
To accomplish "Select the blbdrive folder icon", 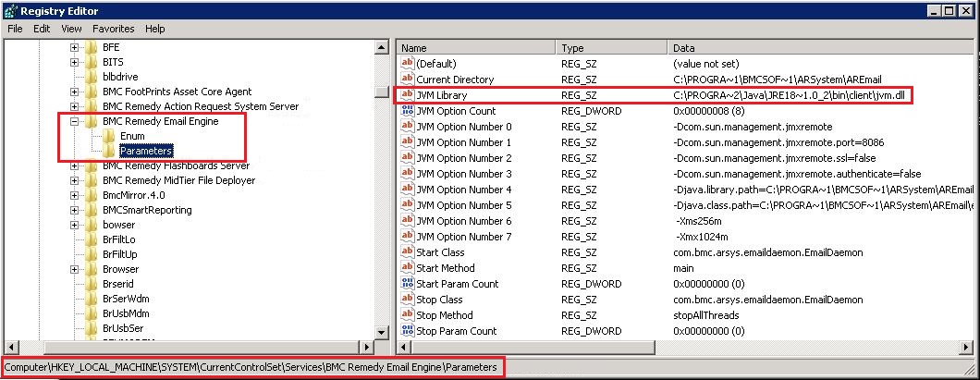I will tap(92, 77).
